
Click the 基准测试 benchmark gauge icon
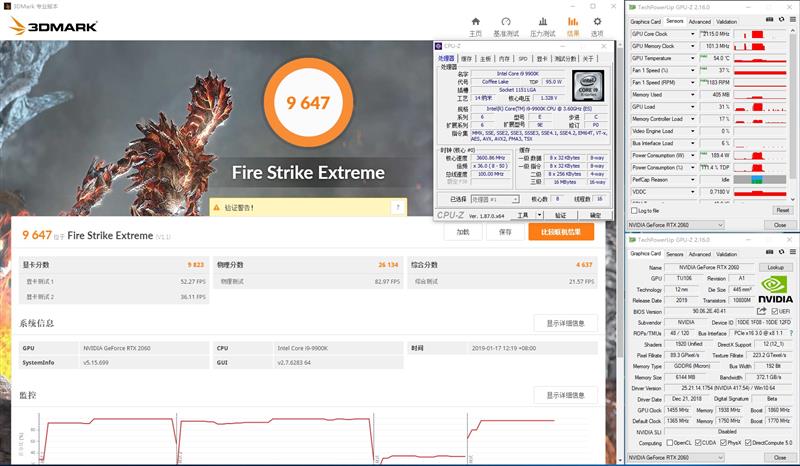pyautogui.click(x=507, y=21)
